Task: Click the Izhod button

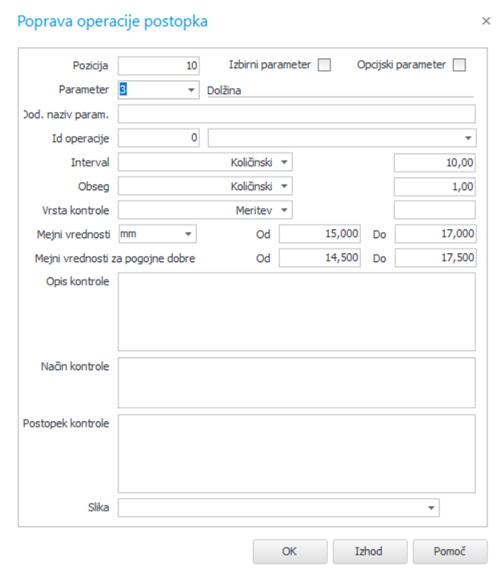Action: click(x=370, y=551)
